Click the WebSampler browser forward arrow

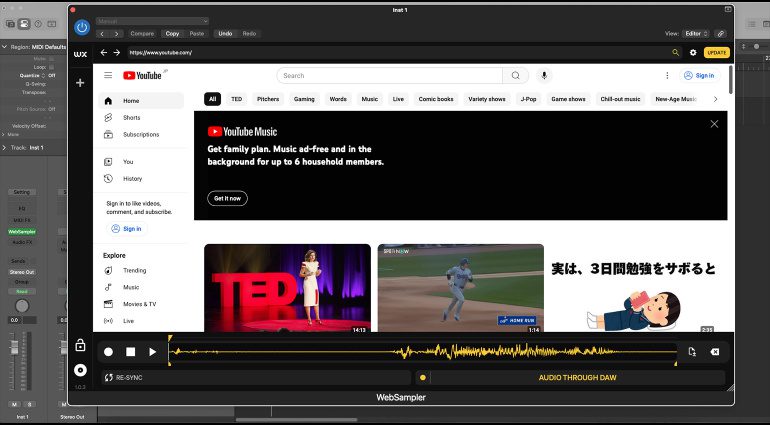pyautogui.click(x=117, y=53)
